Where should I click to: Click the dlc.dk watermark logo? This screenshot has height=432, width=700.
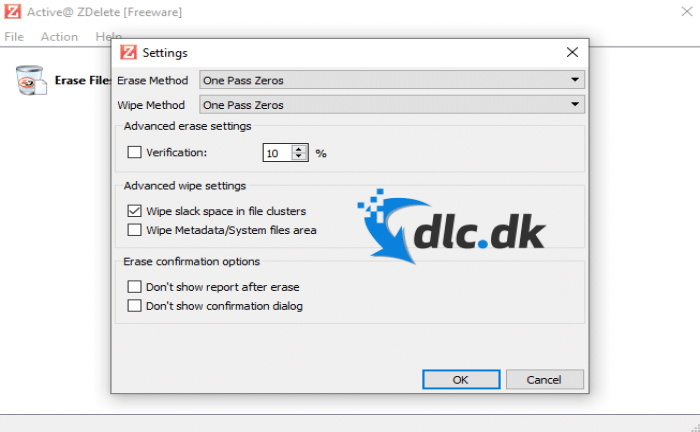(x=451, y=226)
